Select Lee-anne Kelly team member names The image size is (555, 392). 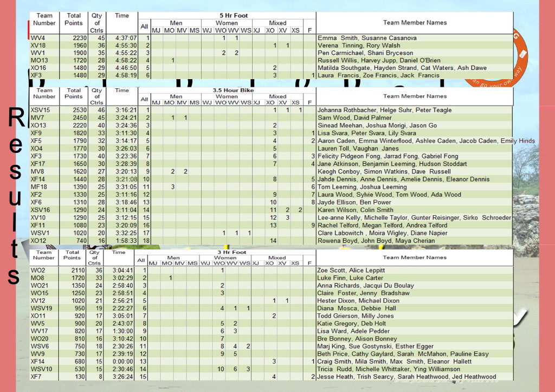click(x=414, y=217)
